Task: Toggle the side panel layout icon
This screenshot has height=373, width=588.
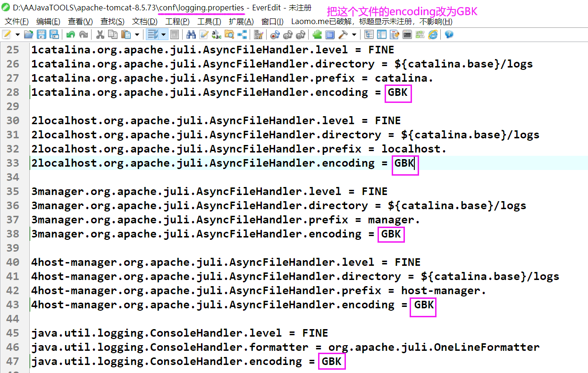Action: pos(382,34)
